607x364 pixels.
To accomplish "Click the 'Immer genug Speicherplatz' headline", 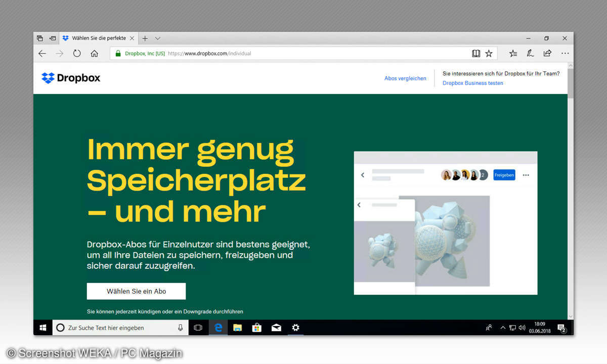I will click(196, 180).
